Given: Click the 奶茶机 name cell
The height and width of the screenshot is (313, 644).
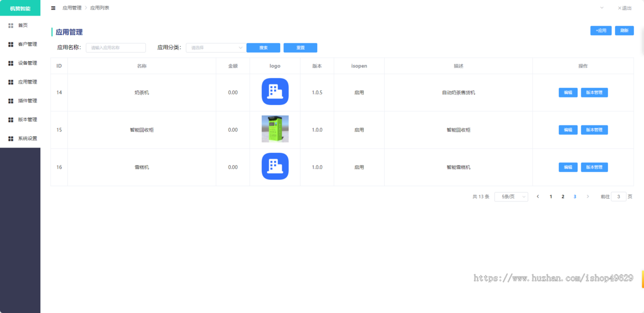Looking at the screenshot, I should point(142,93).
